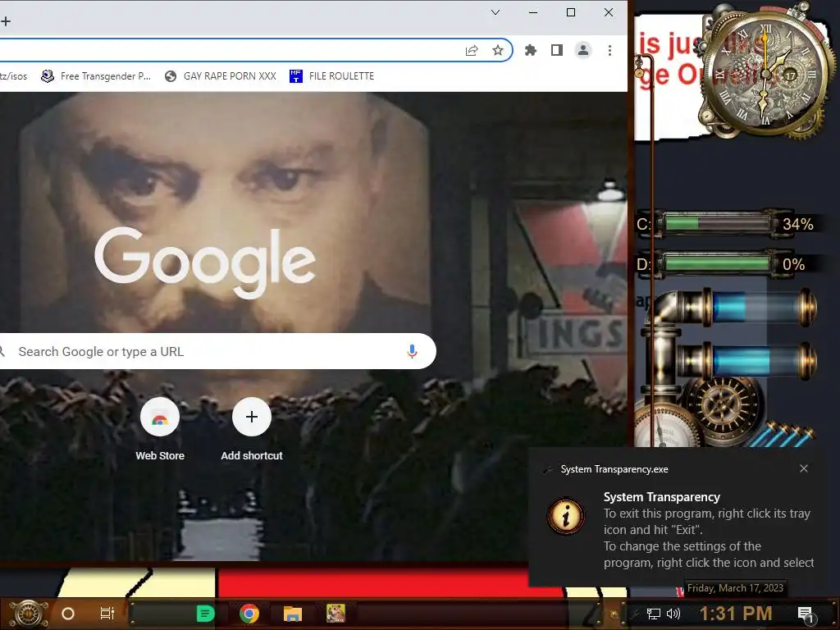
Task: Open Cortana circle on the taskbar
Action: 68,614
